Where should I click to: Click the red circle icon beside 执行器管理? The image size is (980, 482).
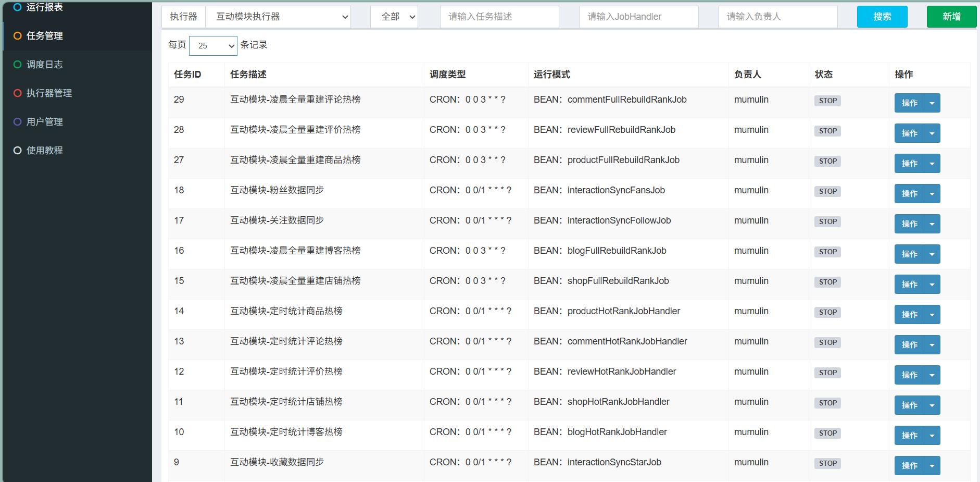coord(18,93)
